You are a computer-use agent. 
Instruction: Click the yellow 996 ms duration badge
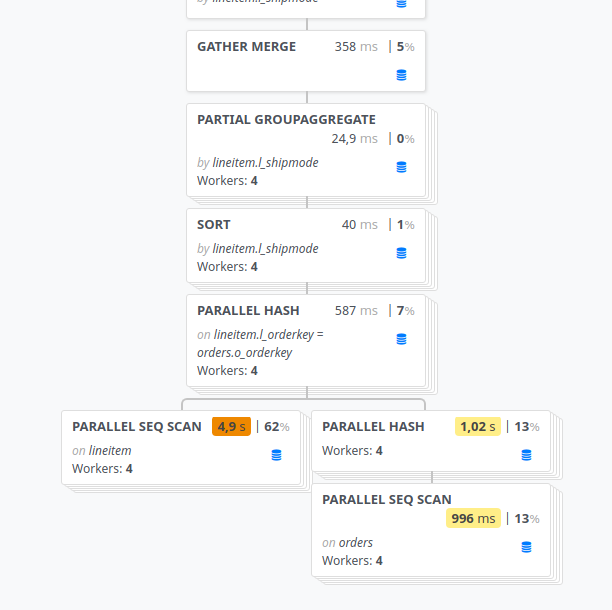coord(473,518)
